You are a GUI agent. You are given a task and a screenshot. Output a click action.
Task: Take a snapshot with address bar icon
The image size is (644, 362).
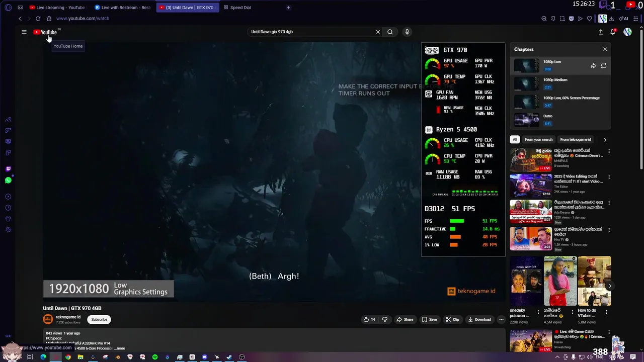[562, 19]
